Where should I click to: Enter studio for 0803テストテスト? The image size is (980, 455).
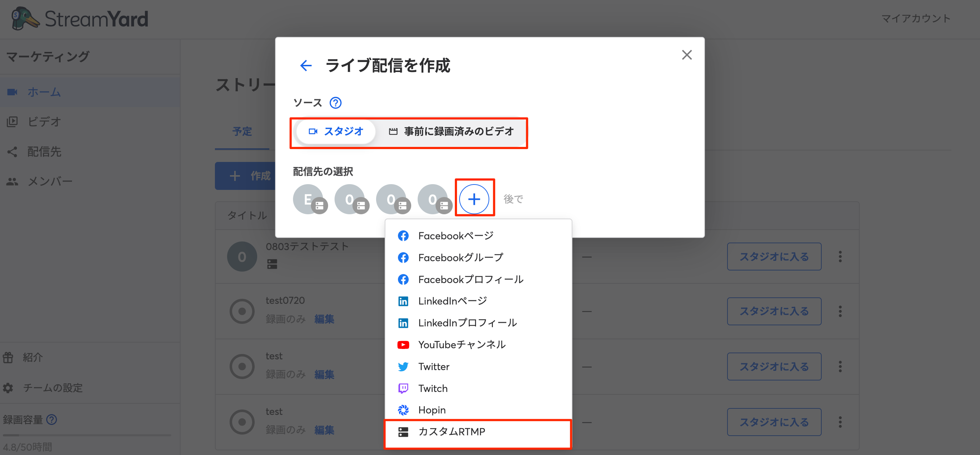pos(774,257)
